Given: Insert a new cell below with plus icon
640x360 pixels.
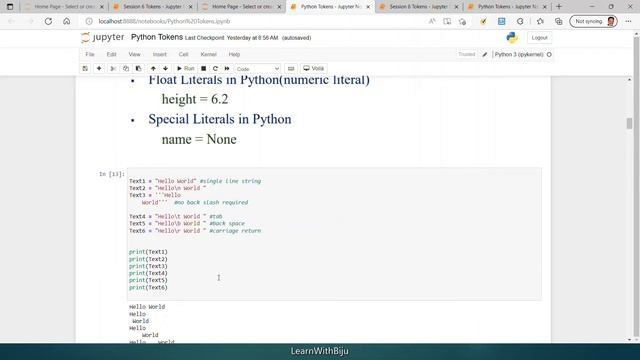Looking at the screenshot, I should click(99, 69).
